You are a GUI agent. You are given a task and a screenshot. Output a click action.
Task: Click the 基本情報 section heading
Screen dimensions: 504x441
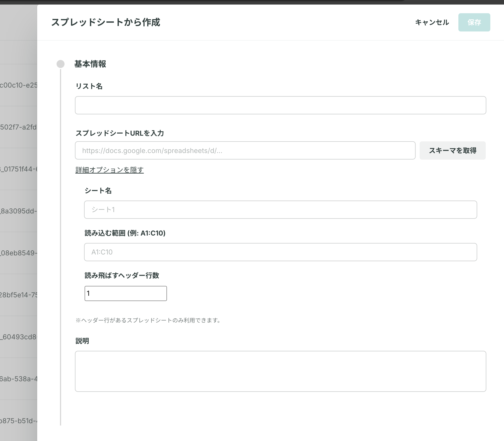90,64
